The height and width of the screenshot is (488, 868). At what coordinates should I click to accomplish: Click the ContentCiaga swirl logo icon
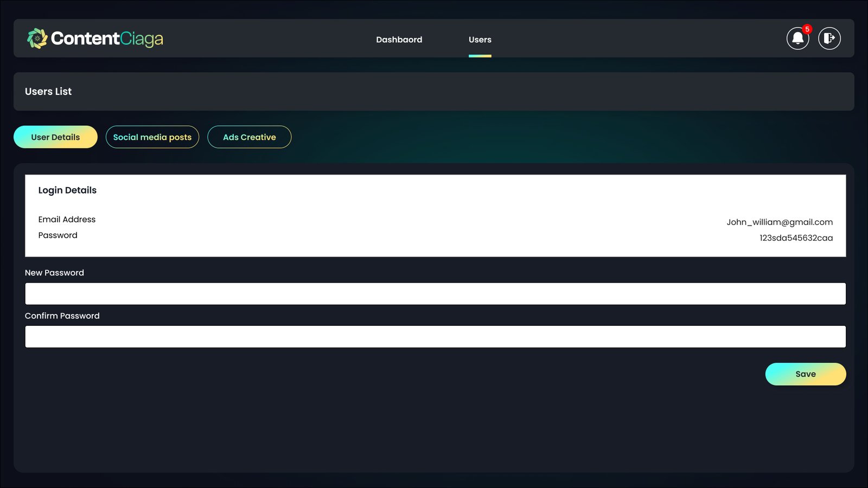[37, 38]
